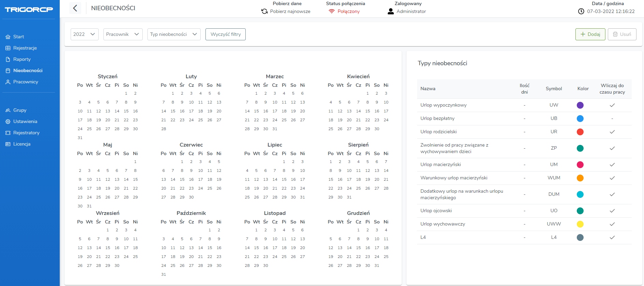644x286 pixels.
Task: Toggle work-time checkmark for Urlop wypoczynkowy
Action: (x=612, y=105)
